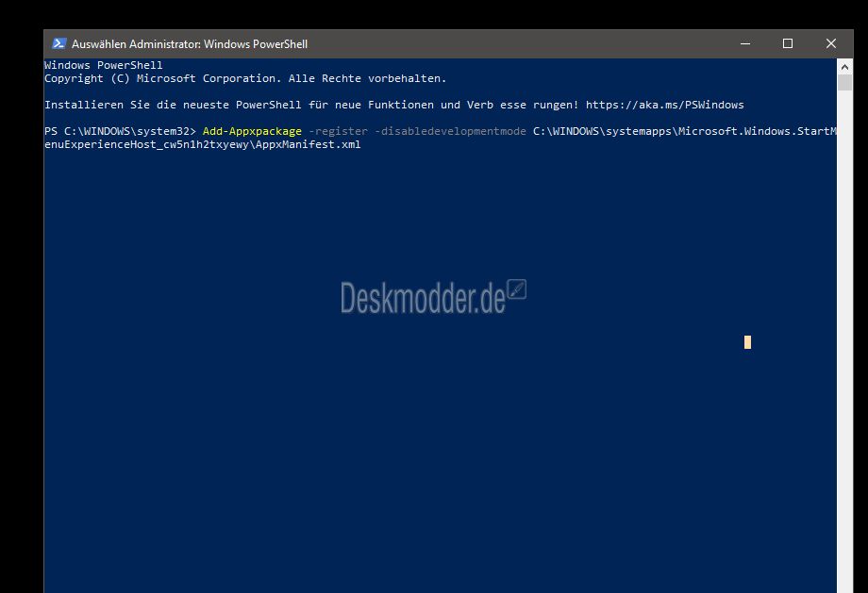Screen dimensions: 868x593
Task: Click the 'Copyright (C) Microsoft Corporation' line
Action: 245,78
